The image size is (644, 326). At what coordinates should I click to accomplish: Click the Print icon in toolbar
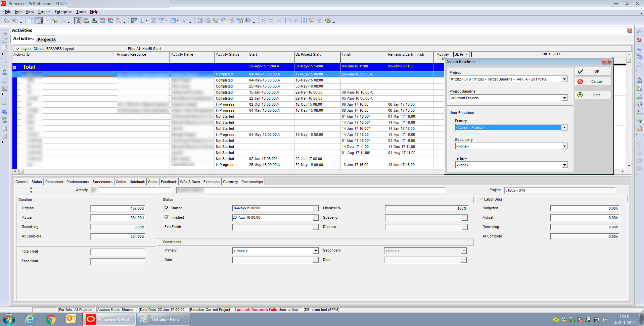tap(7, 20)
